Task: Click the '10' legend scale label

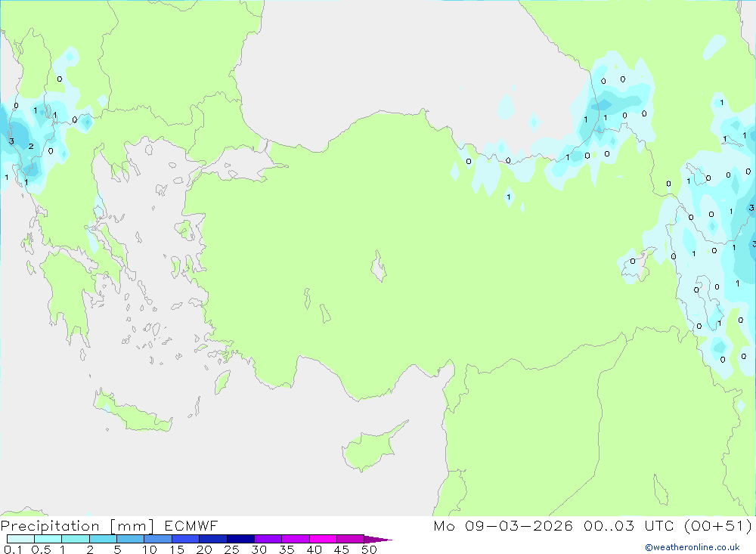Action: tap(150, 549)
